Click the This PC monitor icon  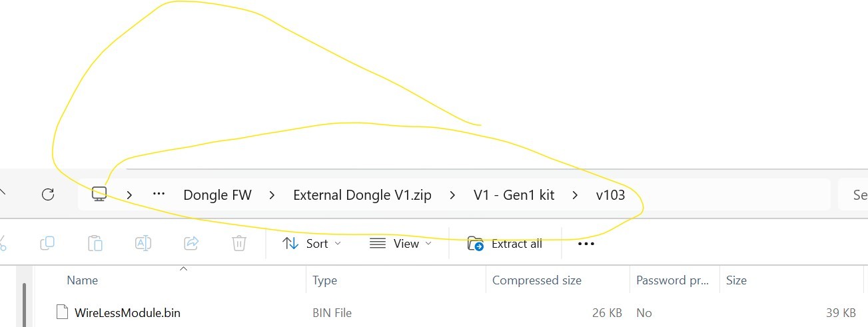(x=99, y=194)
